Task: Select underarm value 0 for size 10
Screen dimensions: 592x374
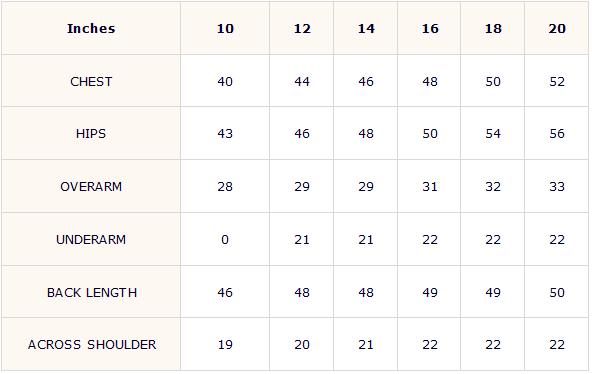Action: click(225, 240)
